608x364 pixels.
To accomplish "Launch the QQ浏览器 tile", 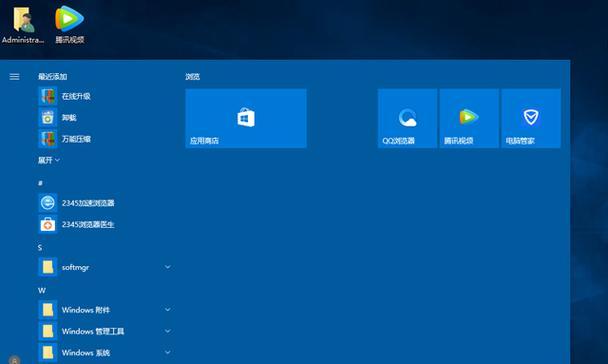I will 407,118.
